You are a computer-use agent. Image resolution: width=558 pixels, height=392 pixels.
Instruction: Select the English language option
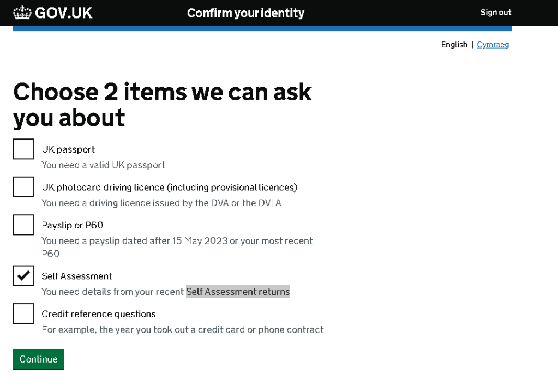(x=454, y=45)
